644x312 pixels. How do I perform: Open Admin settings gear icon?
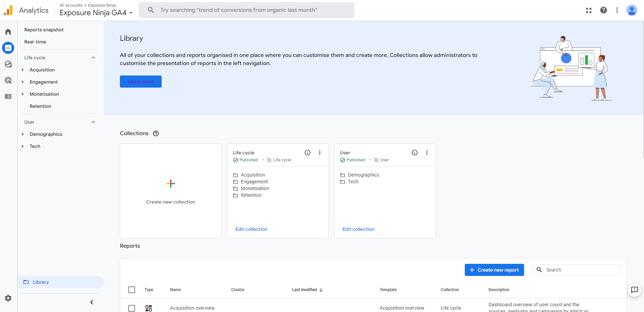pos(8,298)
